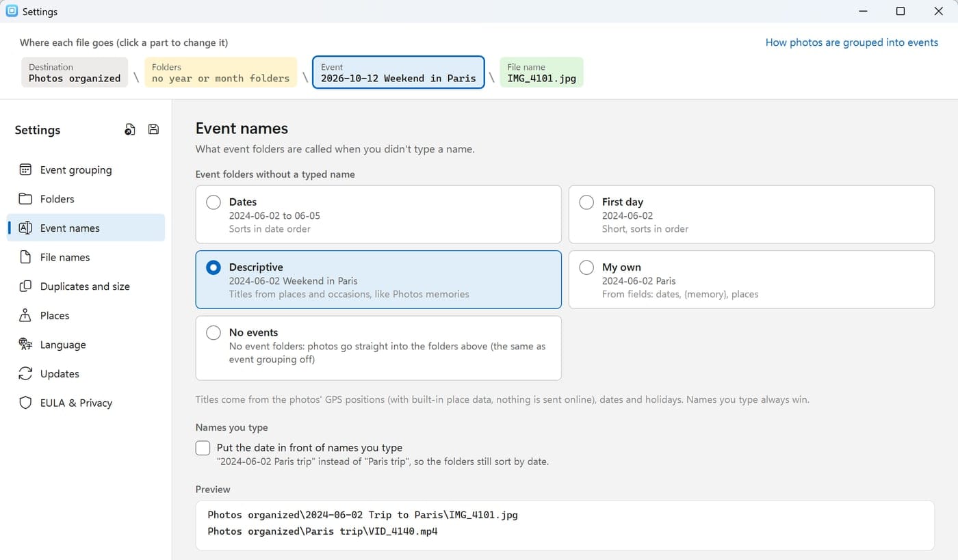This screenshot has width=958, height=560.
Task: Click the Folders path part 'no year or month folders'
Action: pos(220,72)
